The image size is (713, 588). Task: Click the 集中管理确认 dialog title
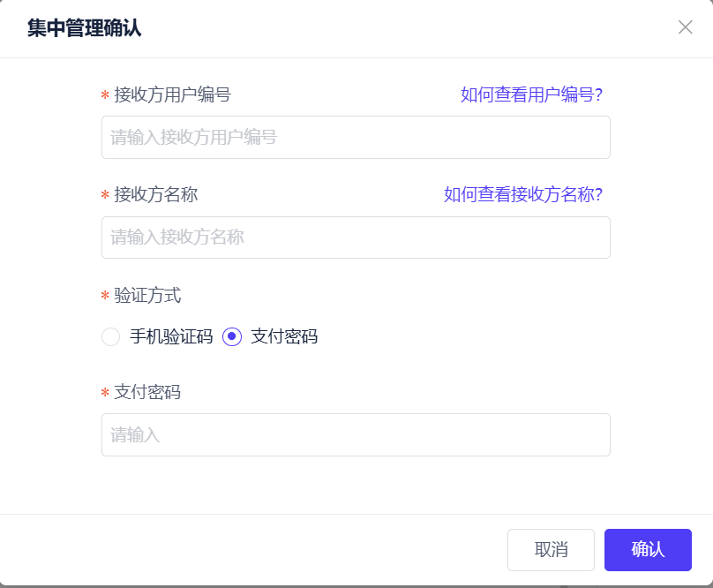point(84,28)
